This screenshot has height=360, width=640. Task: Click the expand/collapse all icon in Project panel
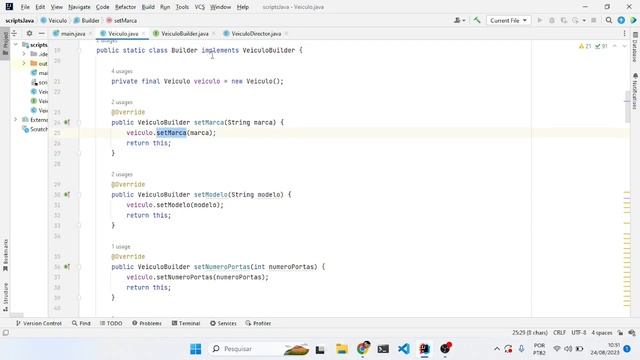tap(14, 33)
